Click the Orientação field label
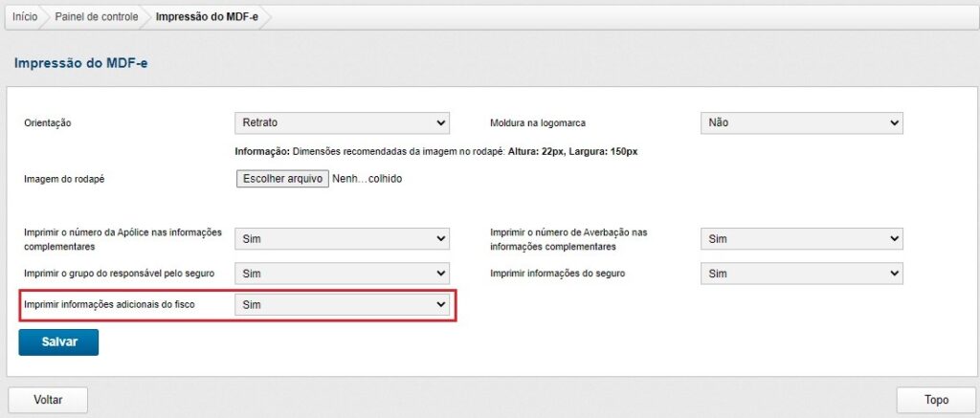Viewport: 980px width, 418px height. click(48, 123)
